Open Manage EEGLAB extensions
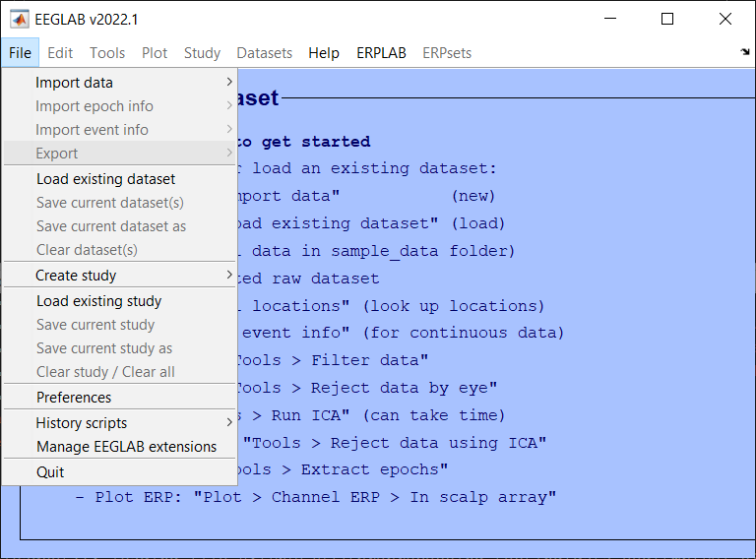Image resolution: width=756 pixels, height=559 pixels. [126, 447]
